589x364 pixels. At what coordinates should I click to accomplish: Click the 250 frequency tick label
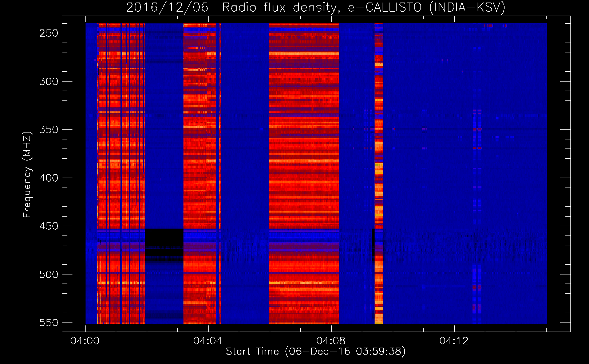point(49,33)
